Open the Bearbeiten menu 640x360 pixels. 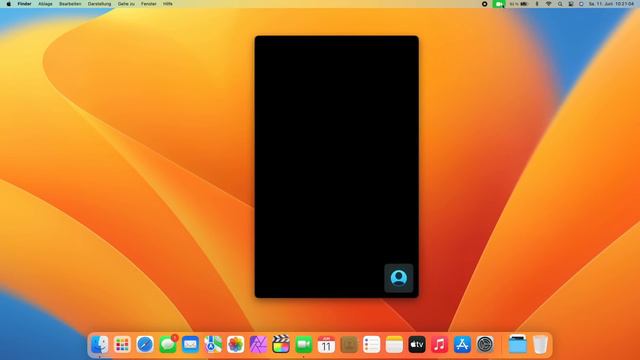(70, 4)
